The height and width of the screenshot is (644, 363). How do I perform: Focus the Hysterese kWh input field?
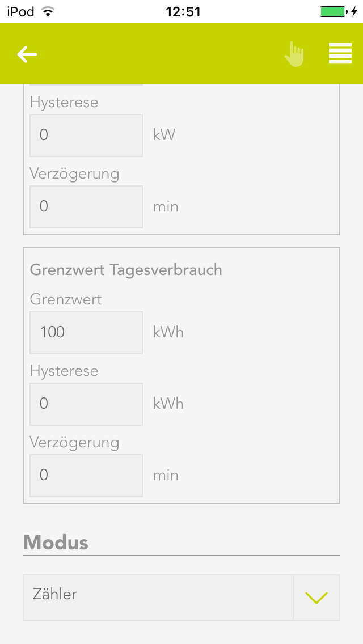(x=86, y=404)
